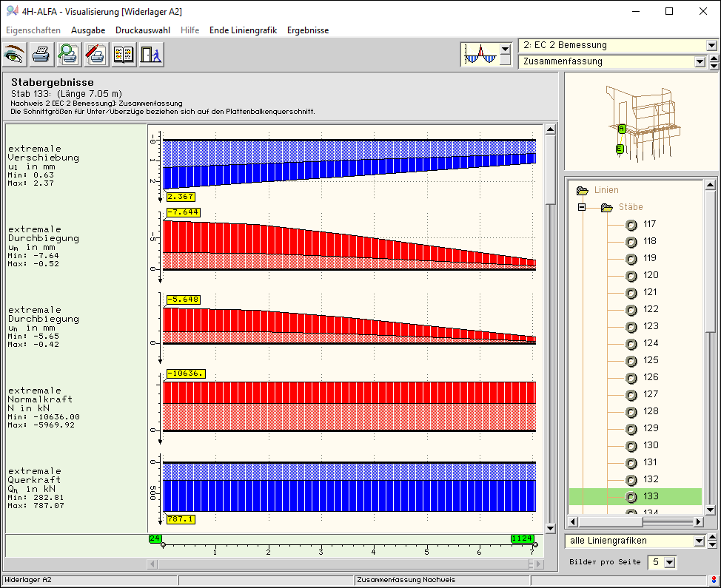The width and height of the screenshot is (721, 588).
Task: Click 'Ende Liniengrafik' menu command
Action: [243, 30]
